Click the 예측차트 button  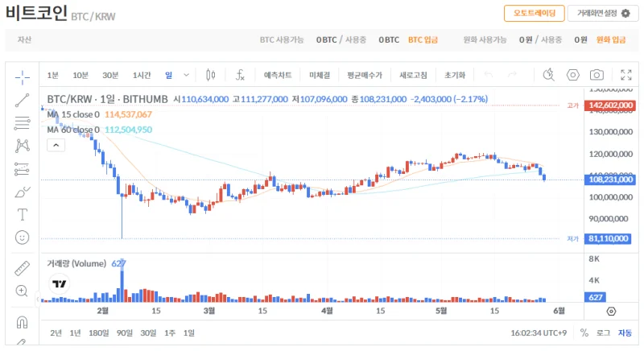point(278,75)
